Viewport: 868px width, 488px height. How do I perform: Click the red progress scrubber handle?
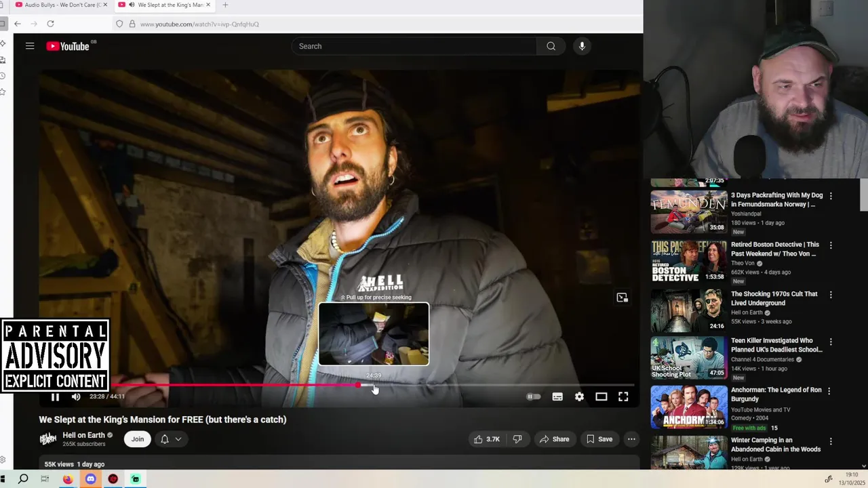tap(357, 385)
